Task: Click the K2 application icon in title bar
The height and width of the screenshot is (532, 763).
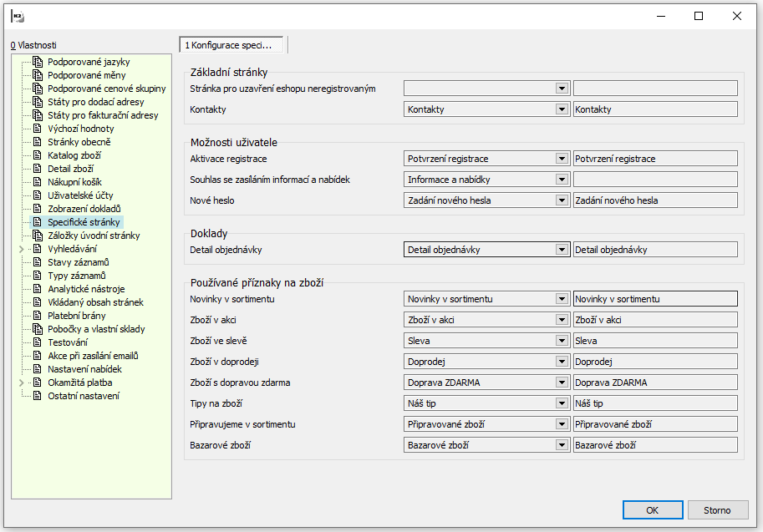Action: [x=18, y=17]
